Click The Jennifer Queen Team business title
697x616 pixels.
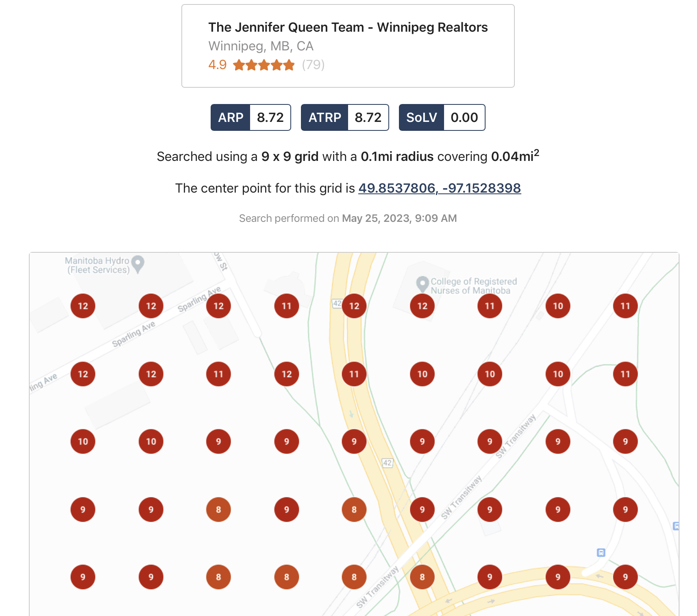pos(348,27)
